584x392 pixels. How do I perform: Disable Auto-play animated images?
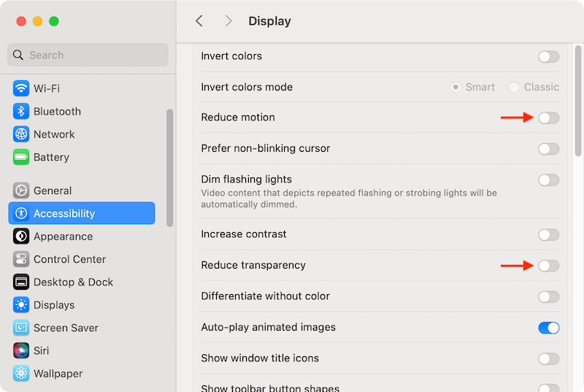(548, 328)
